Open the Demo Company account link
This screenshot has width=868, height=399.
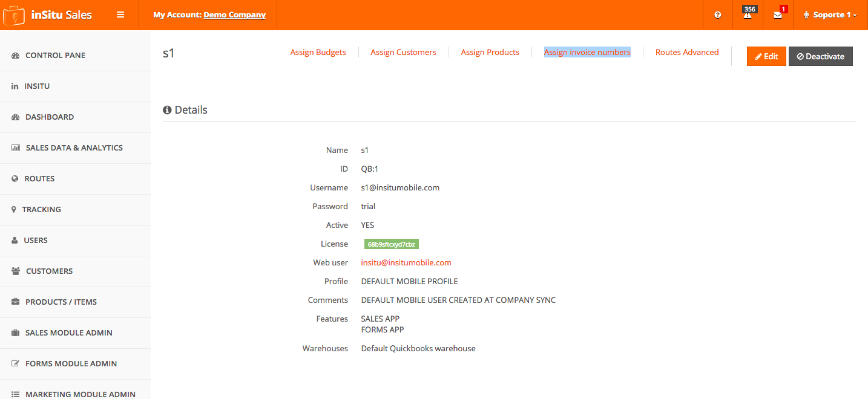[234, 15]
